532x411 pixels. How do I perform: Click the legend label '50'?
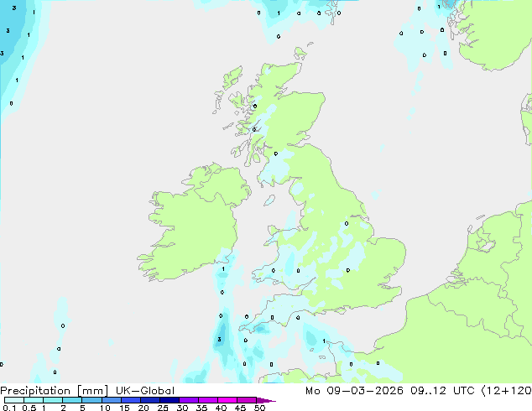pyautogui.click(x=260, y=408)
